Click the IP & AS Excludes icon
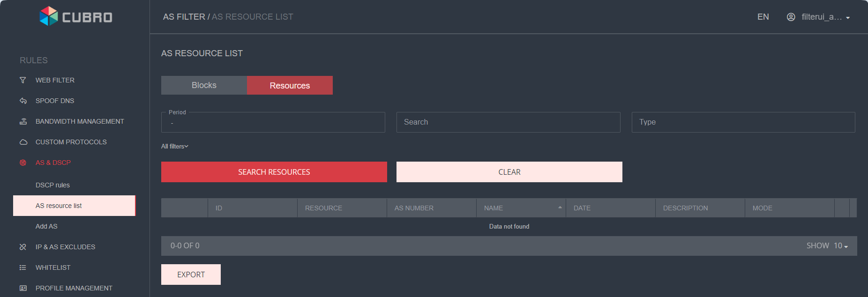 coord(23,247)
